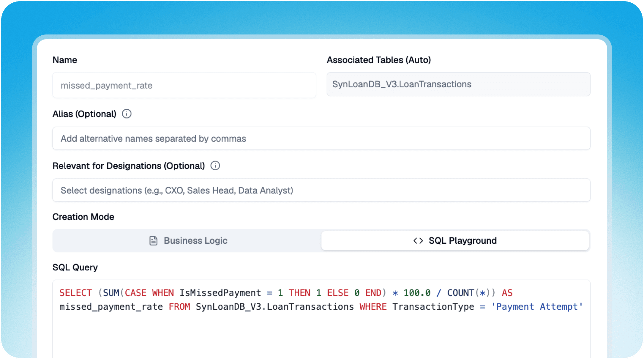This screenshot has width=644, height=359.
Task: Focus the Name field with missed_payment_rate
Action: coord(184,85)
